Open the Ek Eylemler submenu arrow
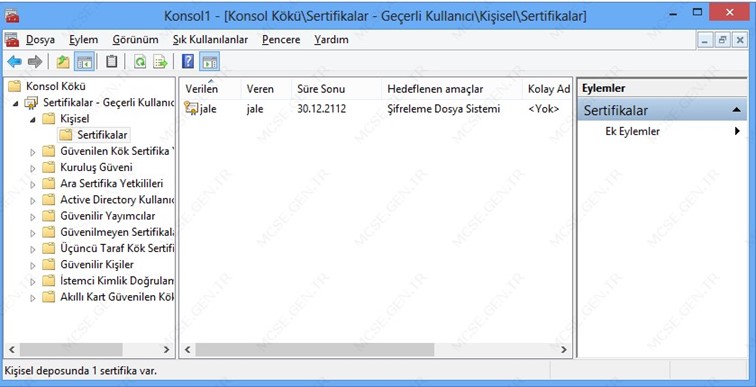756x387 pixels. click(737, 131)
